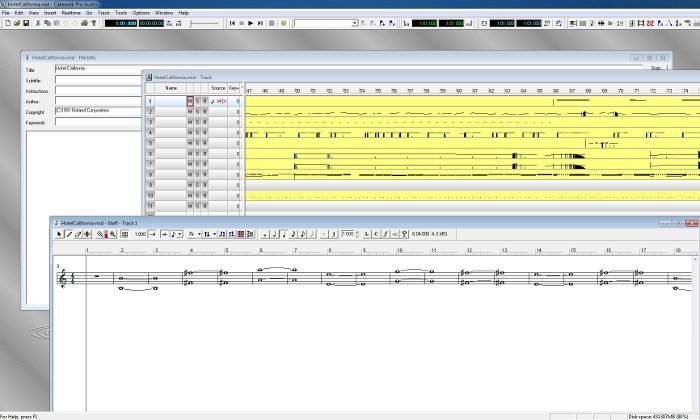Image resolution: width=700 pixels, height=420 pixels.
Task: Rewind to the beginning
Action: (x=232, y=23)
